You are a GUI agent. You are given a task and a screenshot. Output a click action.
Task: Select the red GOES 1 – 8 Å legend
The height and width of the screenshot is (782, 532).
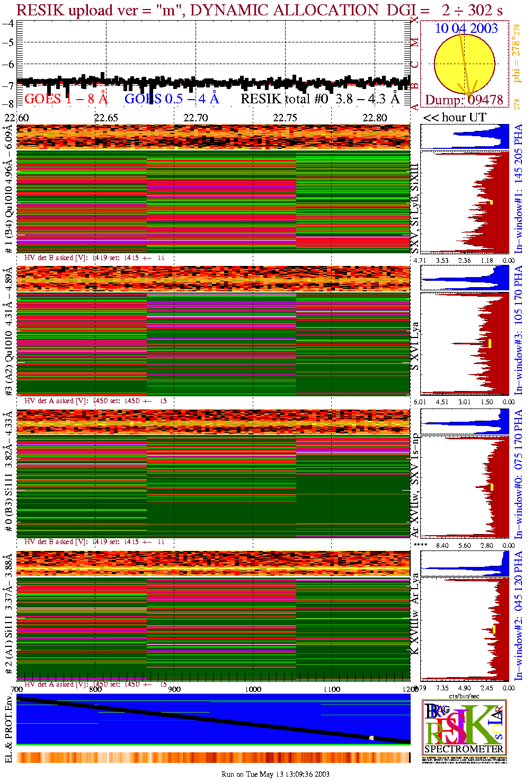66,99
